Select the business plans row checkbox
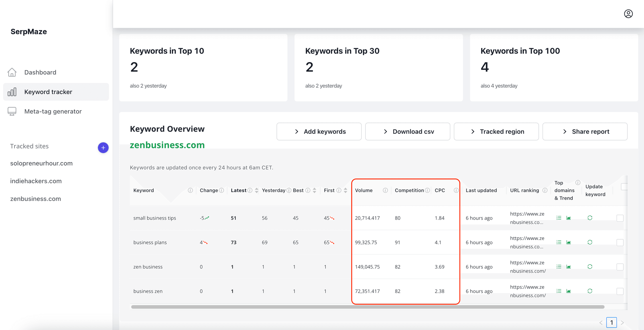The width and height of the screenshot is (644, 330). pyautogui.click(x=620, y=242)
